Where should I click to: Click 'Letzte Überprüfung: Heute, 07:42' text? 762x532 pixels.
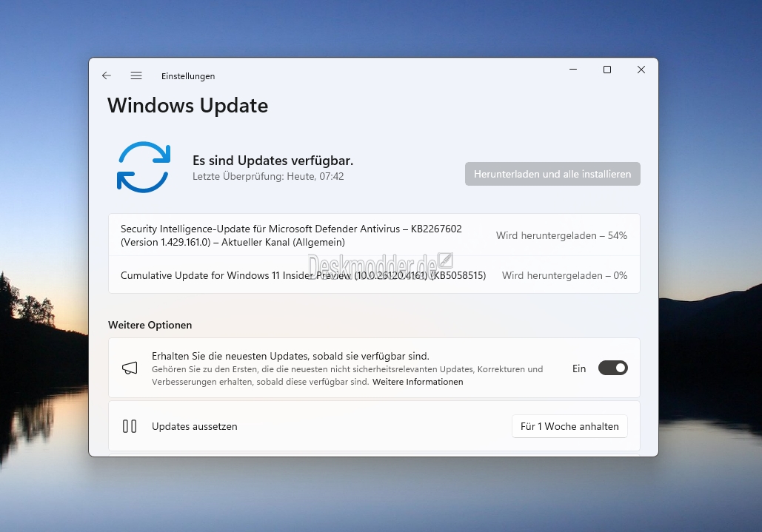268,176
